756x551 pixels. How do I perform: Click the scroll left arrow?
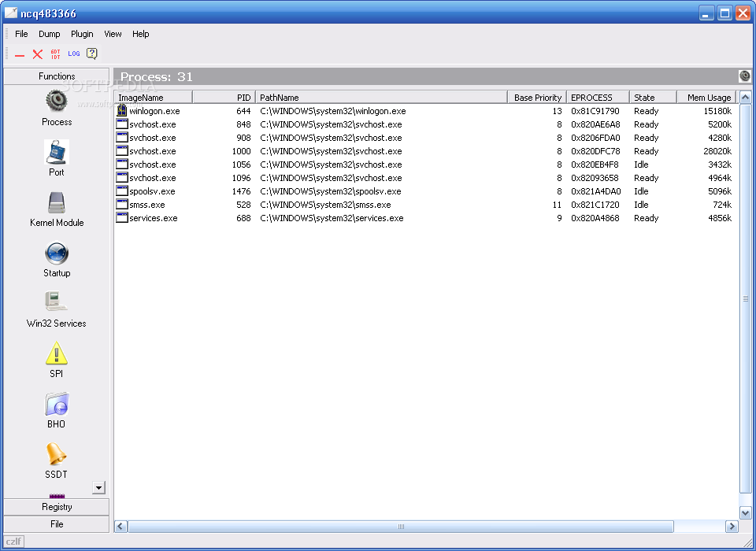pyautogui.click(x=120, y=527)
